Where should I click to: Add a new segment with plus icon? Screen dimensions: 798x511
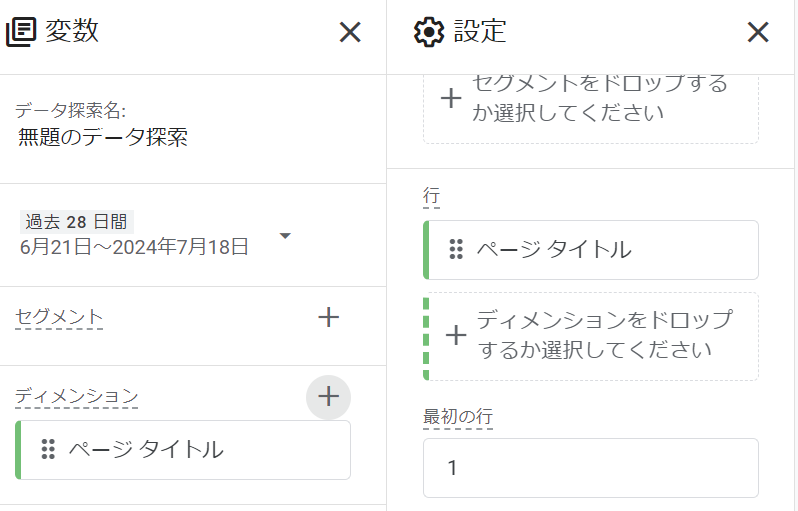click(x=328, y=317)
